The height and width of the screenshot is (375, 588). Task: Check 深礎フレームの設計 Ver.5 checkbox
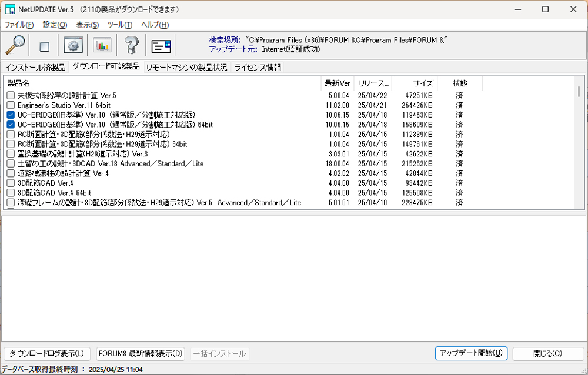click(11, 203)
